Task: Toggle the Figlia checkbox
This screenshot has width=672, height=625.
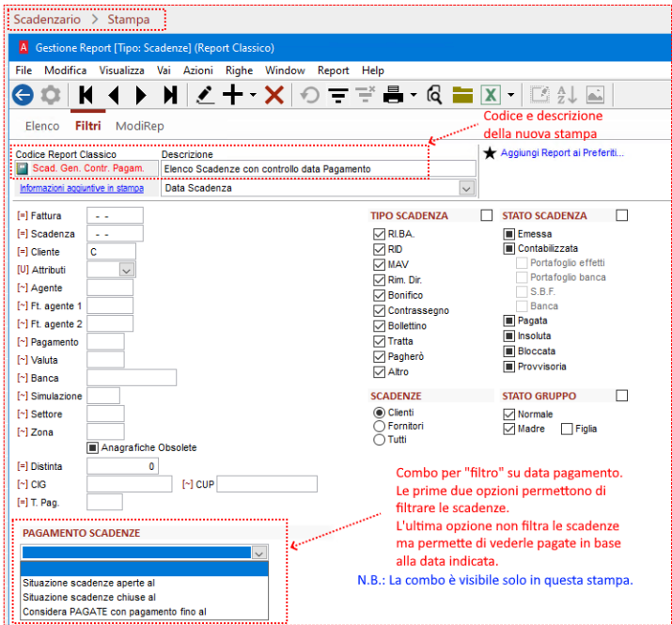Action: click(x=567, y=429)
